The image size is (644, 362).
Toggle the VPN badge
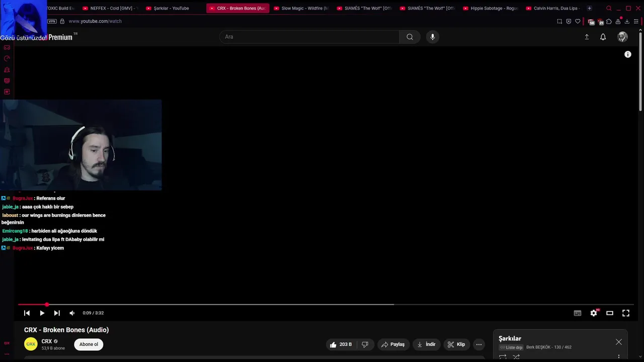pos(52,21)
